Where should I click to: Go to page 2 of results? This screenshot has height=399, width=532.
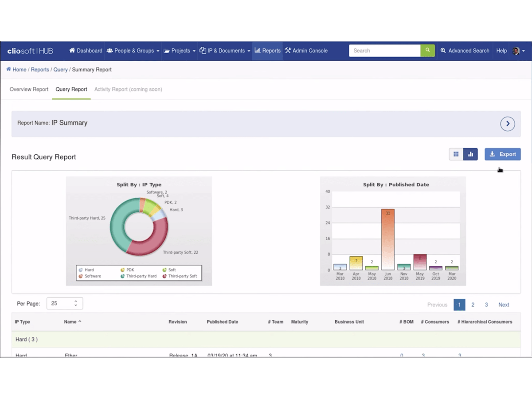tap(473, 305)
